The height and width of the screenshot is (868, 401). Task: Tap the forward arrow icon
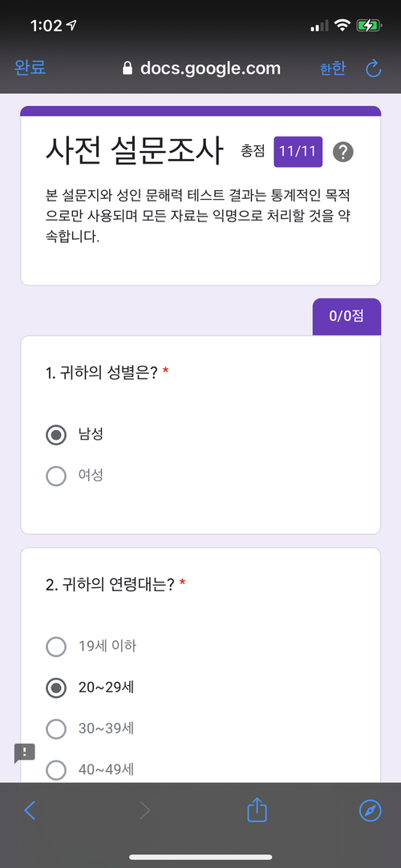click(145, 810)
